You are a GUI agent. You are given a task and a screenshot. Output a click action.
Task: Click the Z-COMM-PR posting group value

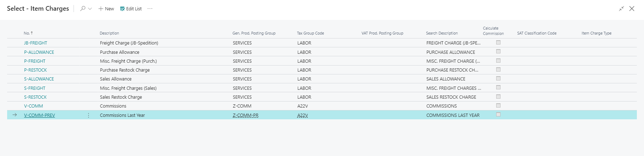click(x=245, y=115)
